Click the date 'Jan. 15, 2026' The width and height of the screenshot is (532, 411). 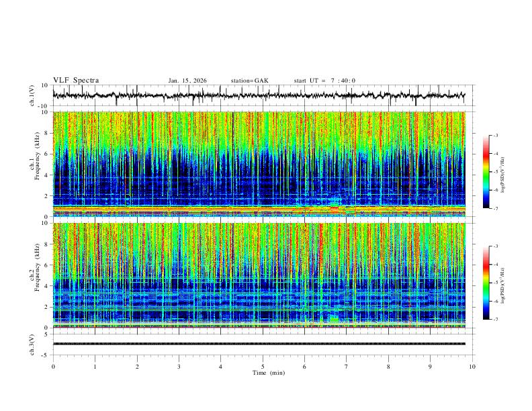click(187, 81)
